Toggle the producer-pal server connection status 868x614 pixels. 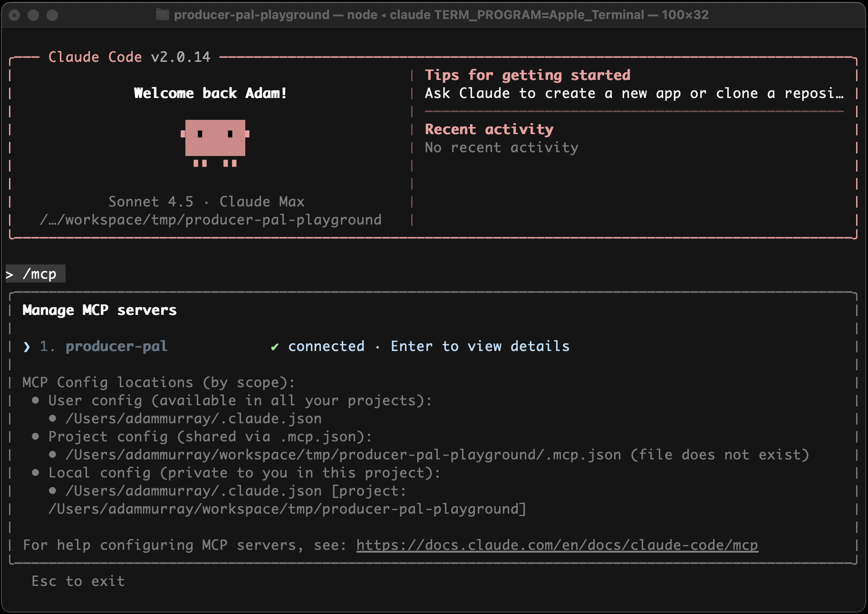click(x=325, y=347)
